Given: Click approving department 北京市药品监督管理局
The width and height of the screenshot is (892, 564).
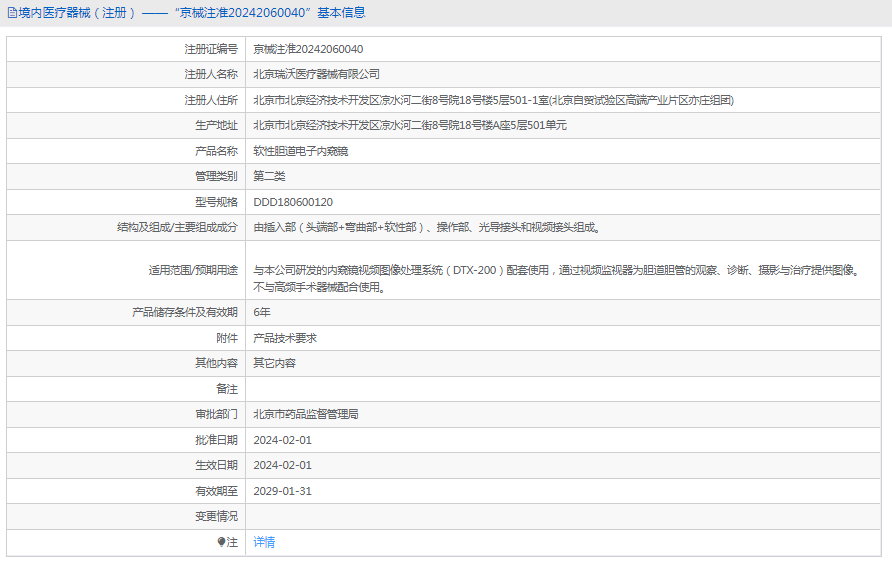Looking at the screenshot, I should pos(306,414).
